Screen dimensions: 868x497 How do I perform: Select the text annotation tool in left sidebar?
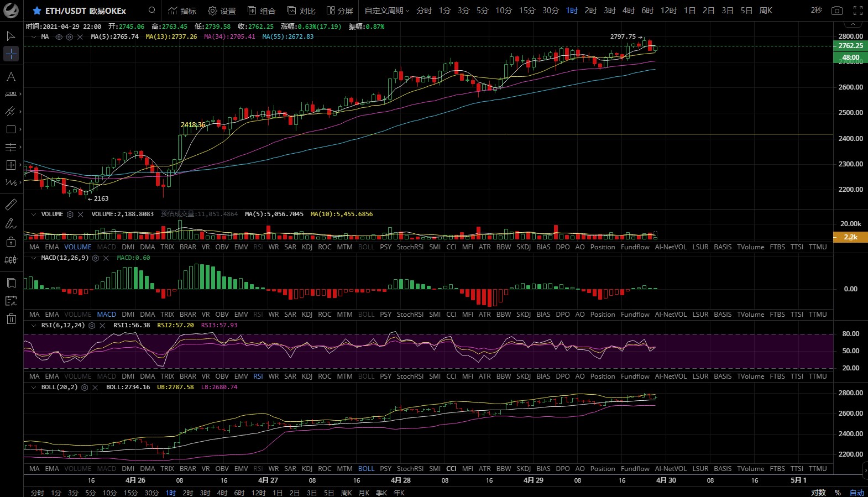pyautogui.click(x=11, y=77)
